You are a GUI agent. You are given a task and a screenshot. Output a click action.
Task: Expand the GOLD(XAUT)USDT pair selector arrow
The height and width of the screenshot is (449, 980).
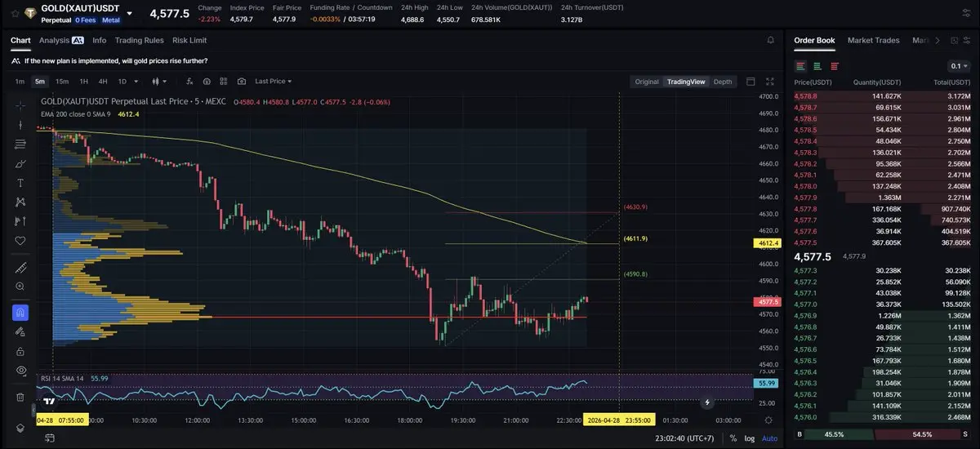click(x=129, y=14)
